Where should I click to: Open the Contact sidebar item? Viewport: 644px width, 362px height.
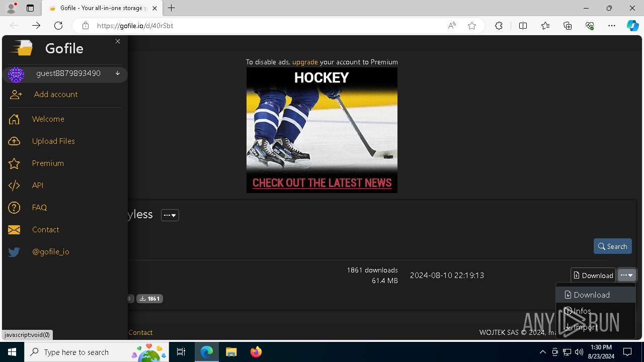pyautogui.click(x=45, y=230)
